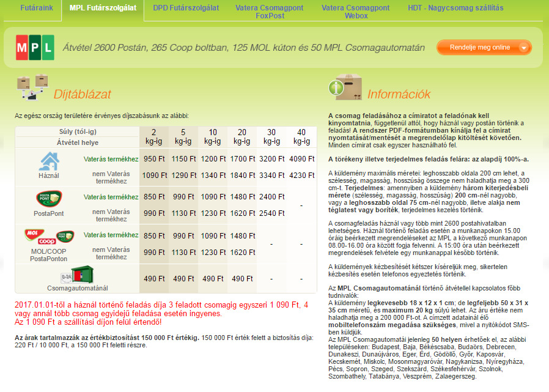Click the 4090 Ft price cell
549x392 pixels.
[x=302, y=158]
